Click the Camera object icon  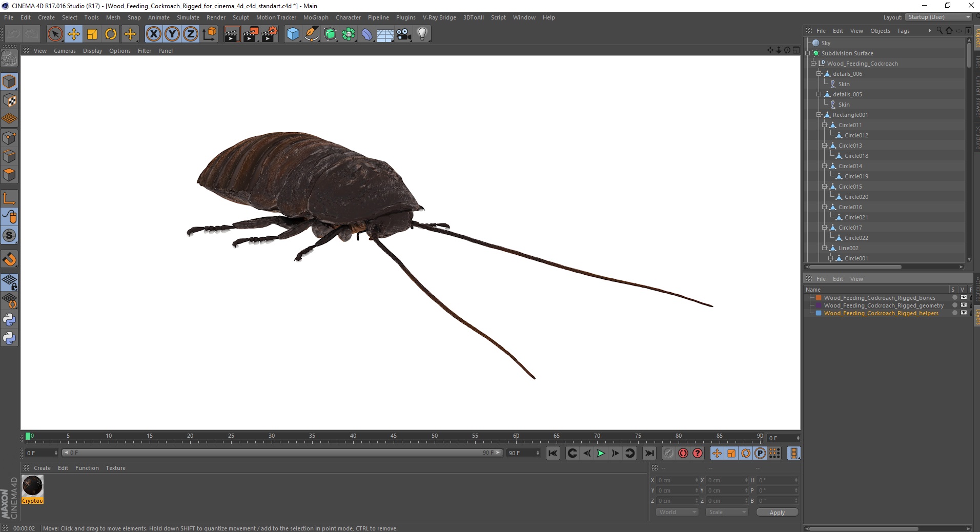[404, 34]
